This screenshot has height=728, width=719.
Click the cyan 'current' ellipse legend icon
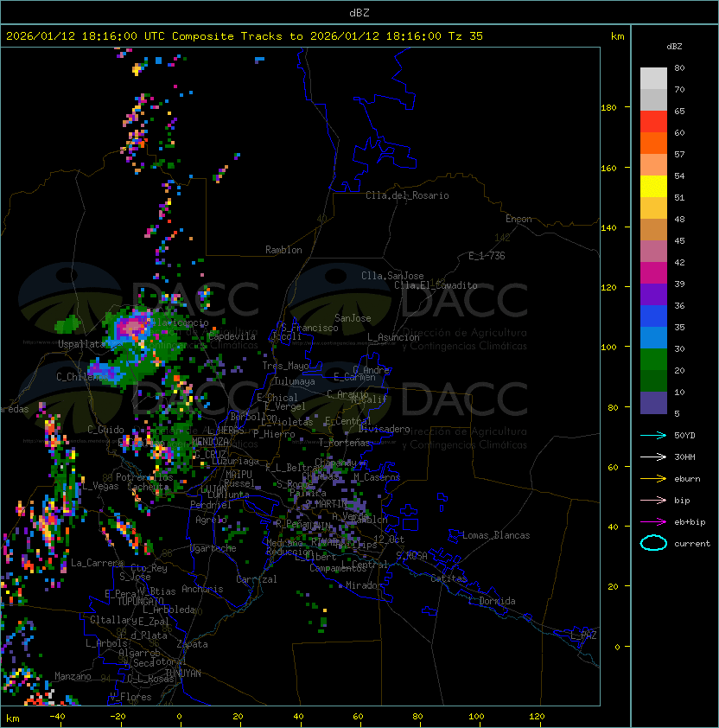(653, 543)
